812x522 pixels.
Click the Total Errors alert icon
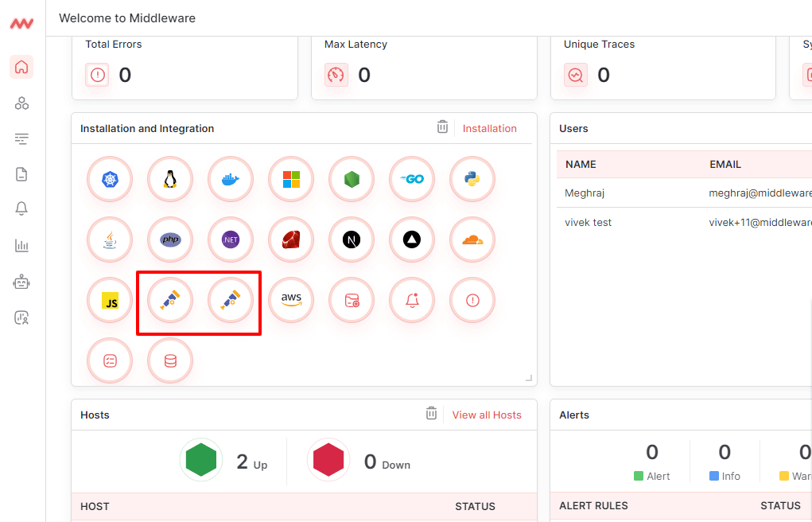pos(97,75)
